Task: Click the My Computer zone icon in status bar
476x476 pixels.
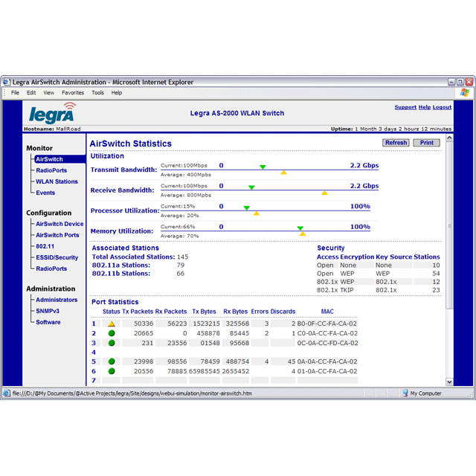Action: click(405, 393)
